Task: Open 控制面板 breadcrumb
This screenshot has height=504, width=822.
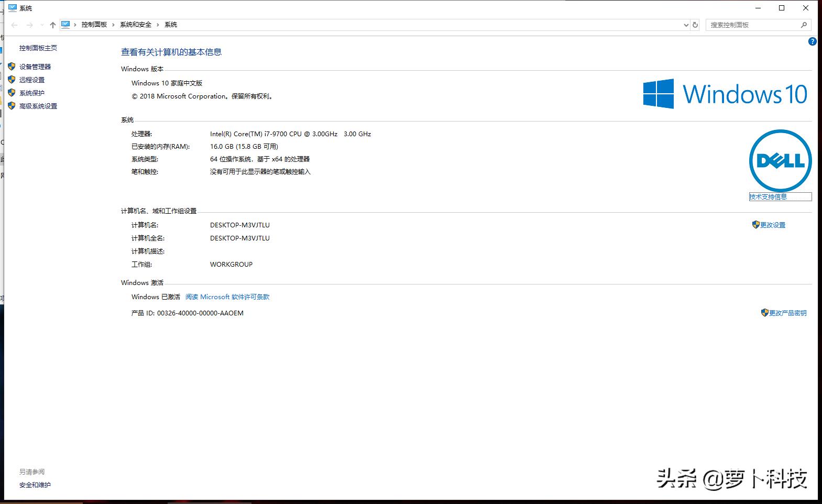Action: coord(94,25)
